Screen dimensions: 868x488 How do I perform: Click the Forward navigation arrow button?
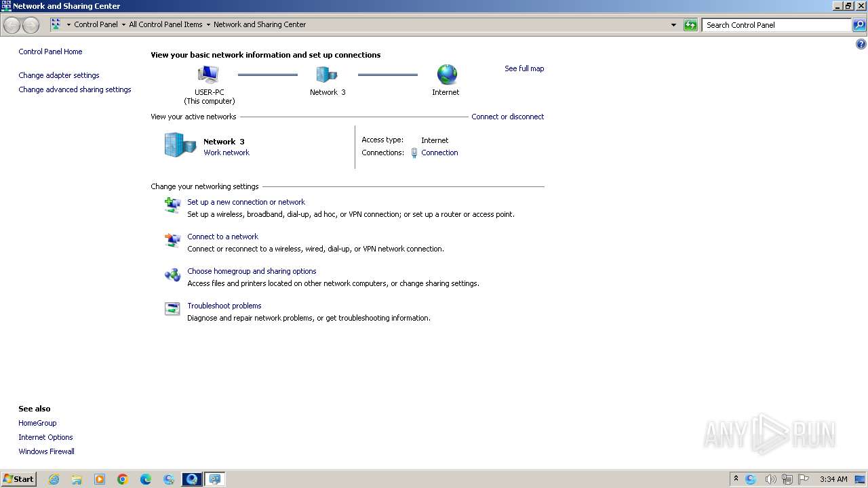31,25
